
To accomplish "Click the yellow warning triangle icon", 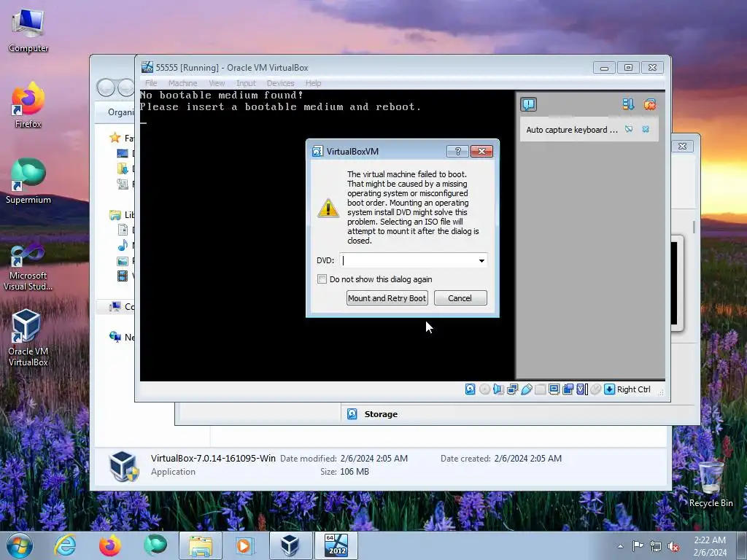I will pyautogui.click(x=328, y=208).
